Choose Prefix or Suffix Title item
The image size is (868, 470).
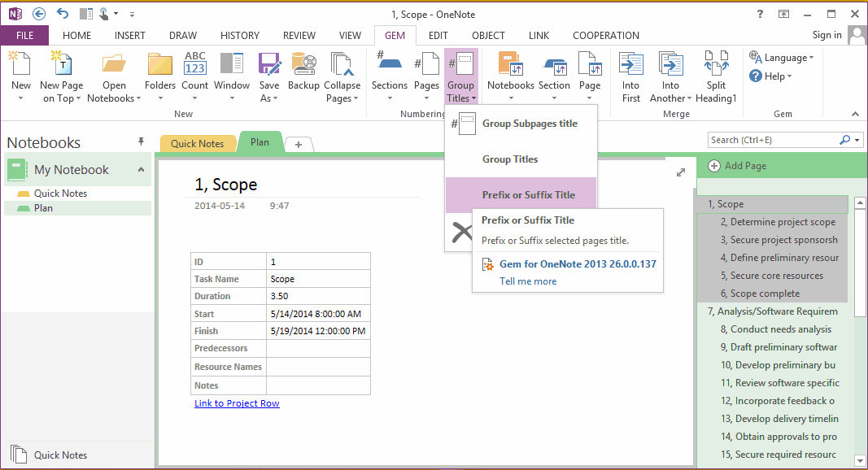521,195
